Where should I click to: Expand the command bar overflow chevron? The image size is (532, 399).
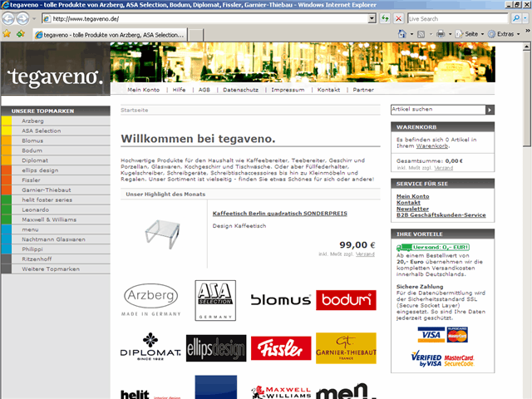[528, 31]
